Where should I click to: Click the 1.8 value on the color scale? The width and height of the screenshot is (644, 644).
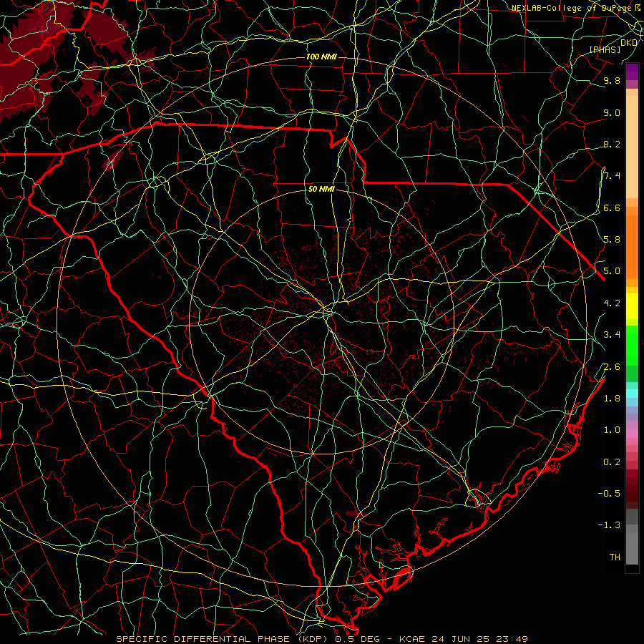(612, 399)
